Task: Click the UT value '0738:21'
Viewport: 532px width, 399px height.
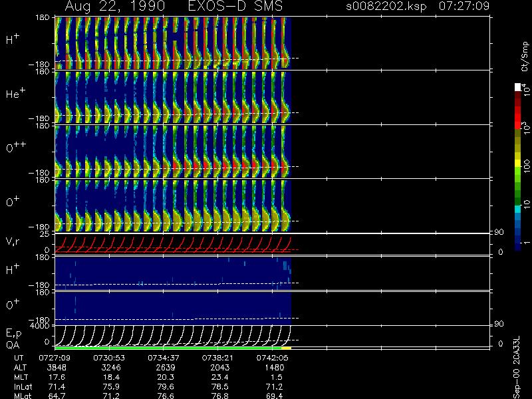Action: point(217,358)
